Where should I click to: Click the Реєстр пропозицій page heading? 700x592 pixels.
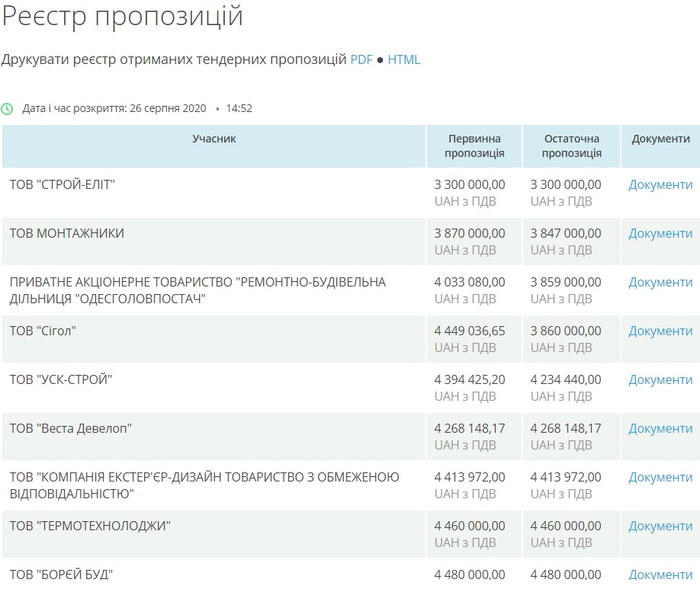point(123,17)
